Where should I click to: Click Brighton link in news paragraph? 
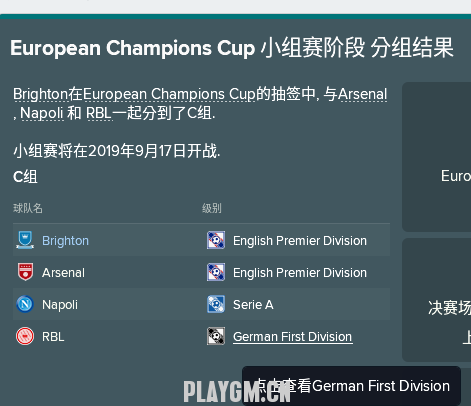pos(40,94)
